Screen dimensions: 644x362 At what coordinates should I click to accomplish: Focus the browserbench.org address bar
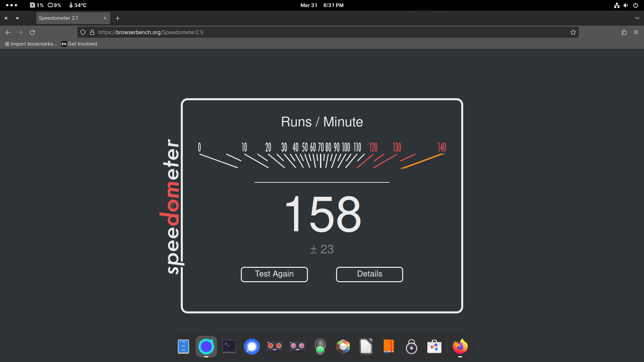coord(328,32)
